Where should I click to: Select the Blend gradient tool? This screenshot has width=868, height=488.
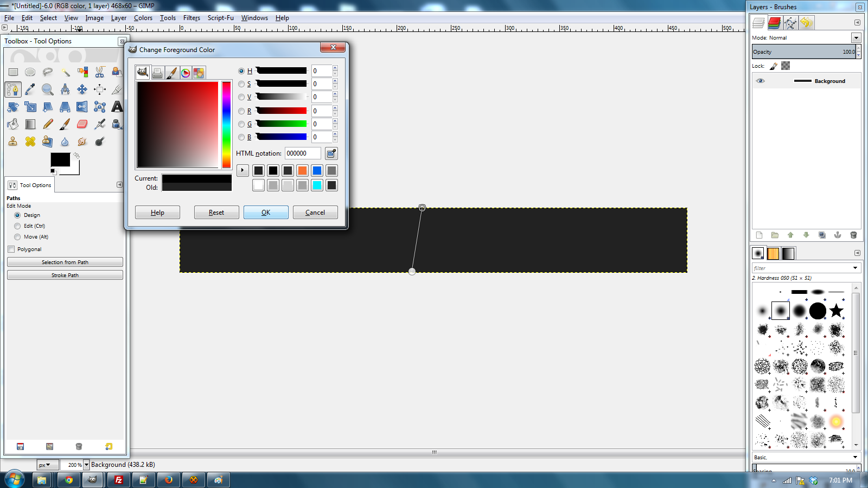[30, 124]
